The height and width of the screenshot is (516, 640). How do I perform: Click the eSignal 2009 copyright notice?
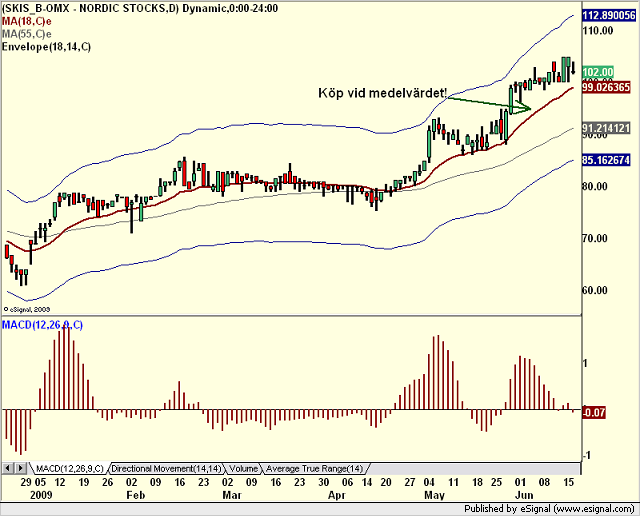pyautogui.click(x=27, y=309)
